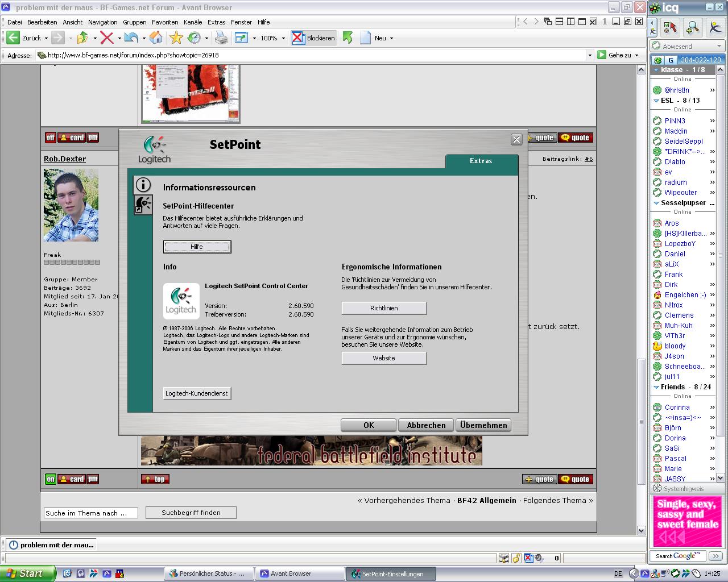Open the Datei menu
Screen dimensions: 728x582
pyautogui.click(x=15, y=22)
